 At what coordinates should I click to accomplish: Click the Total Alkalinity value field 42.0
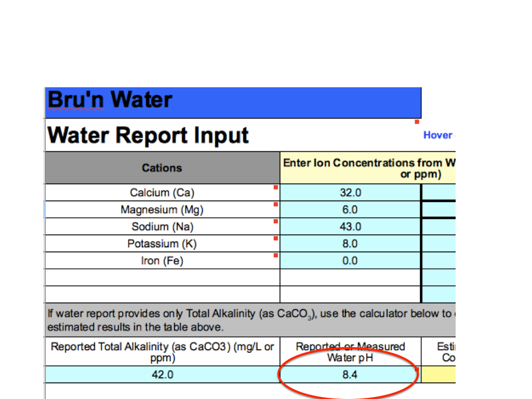162,375
